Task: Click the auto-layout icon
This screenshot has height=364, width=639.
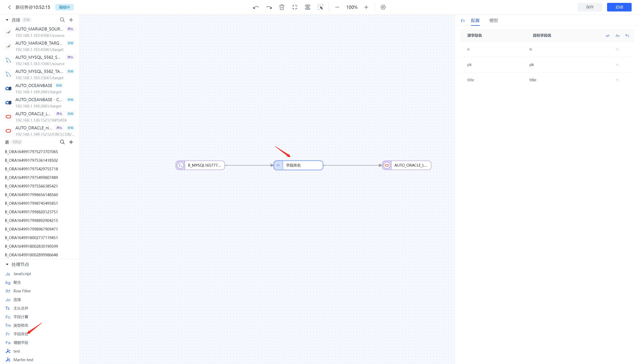Action: pos(308,7)
